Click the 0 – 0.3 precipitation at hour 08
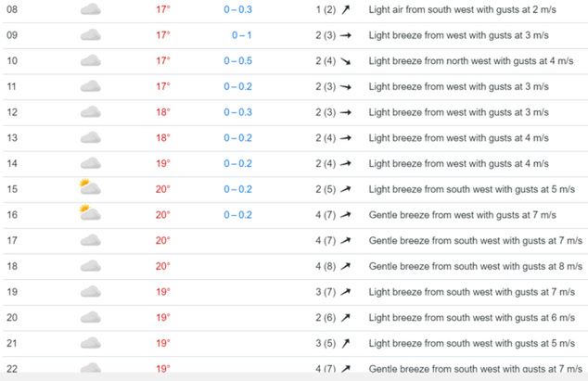The height and width of the screenshot is (381, 588). [238, 9]
